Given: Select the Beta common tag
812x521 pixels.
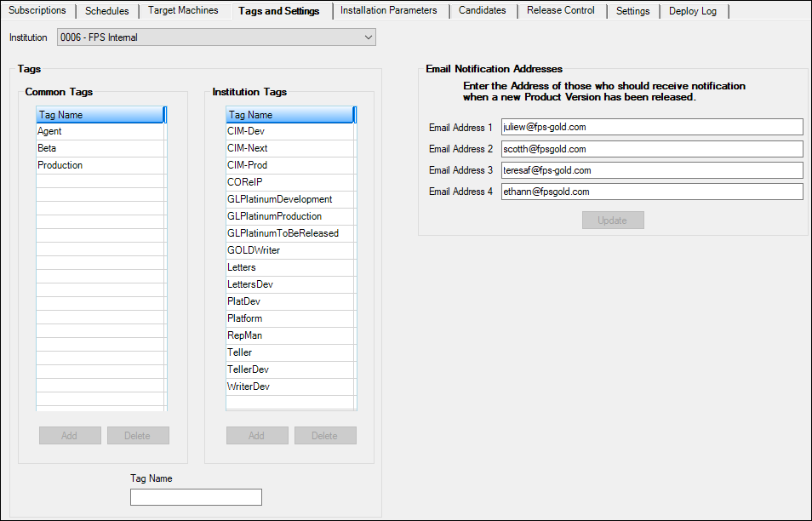Looking at the screenshot, I should click(48, 148).
